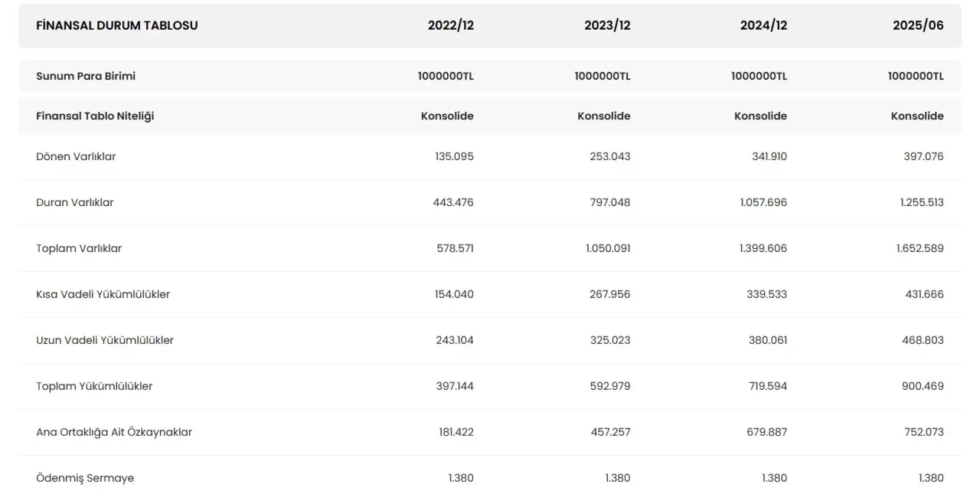Image resolution: width=980 pixels, height=501 pixels.
Task: Click Ana Ortaklığa Ait Özkaynaklar label
Action: 114,432
